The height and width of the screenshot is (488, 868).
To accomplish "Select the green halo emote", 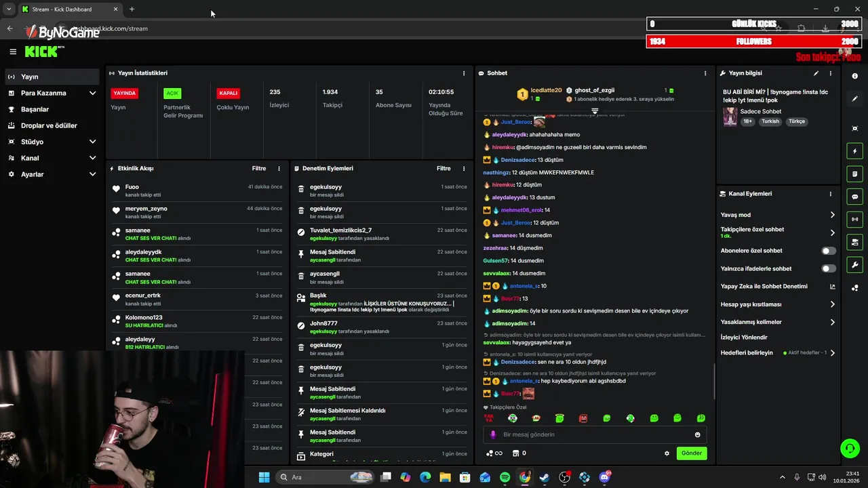I will pos(559,418).
